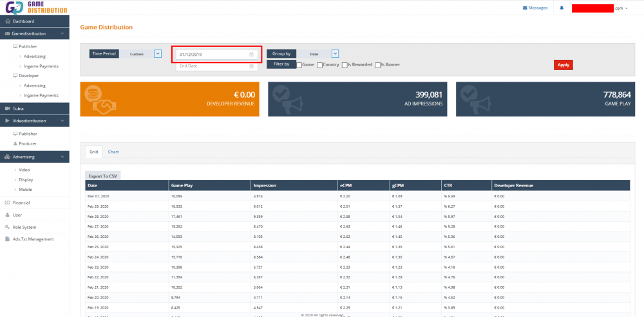Click the End Date input field

pos(217,66)
